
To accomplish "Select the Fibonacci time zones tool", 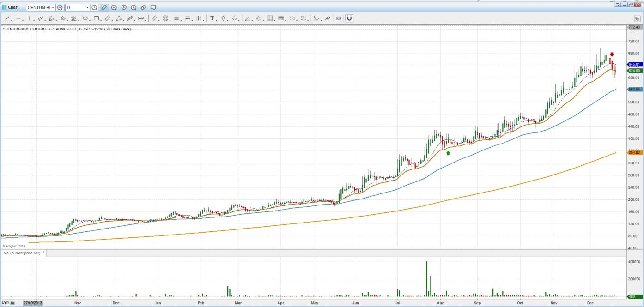I will pyautogui.click(x=200, y=18).
